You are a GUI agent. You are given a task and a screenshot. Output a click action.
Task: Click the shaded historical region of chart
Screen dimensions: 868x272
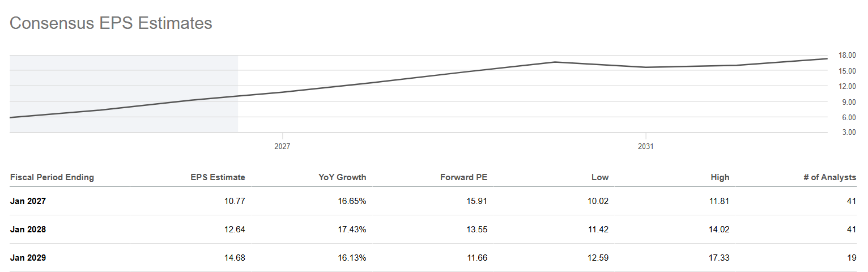tap(124, 94)
